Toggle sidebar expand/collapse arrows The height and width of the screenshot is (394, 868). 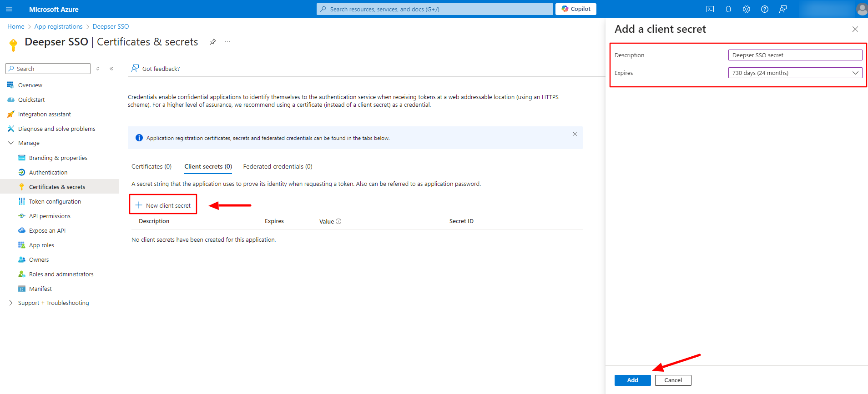[x=98, y=69]
